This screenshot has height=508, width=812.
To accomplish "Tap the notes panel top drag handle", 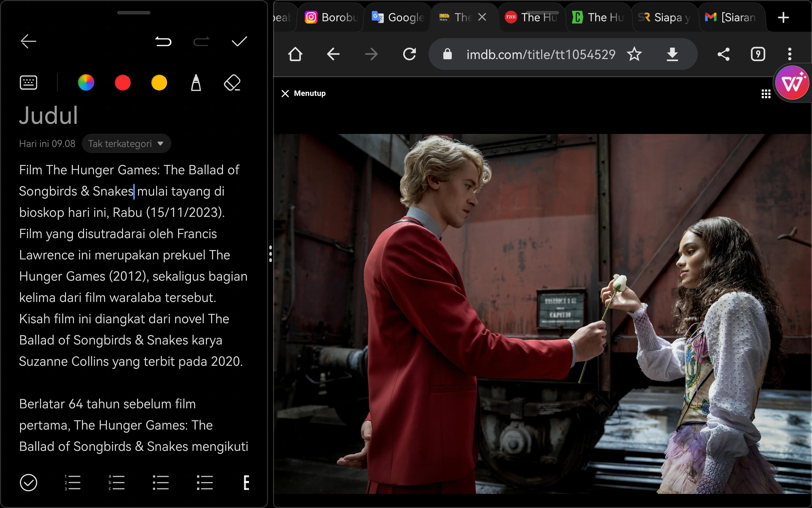I will (134, 13).
